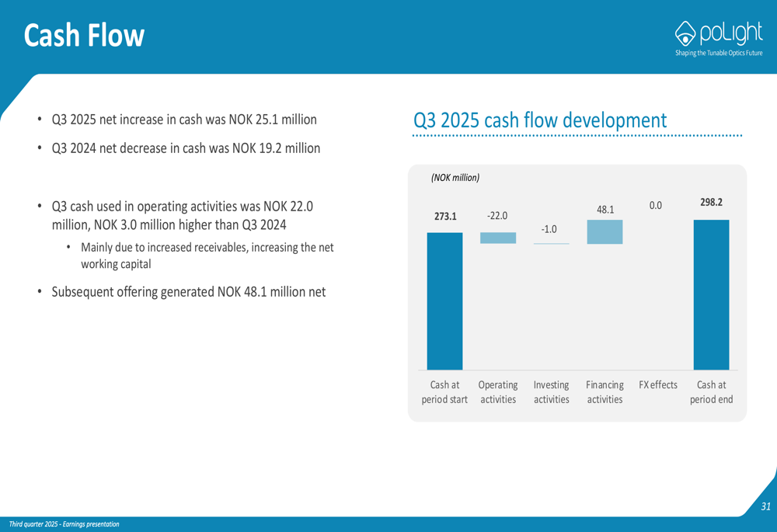Screen dimensions: 777x532
Task: Click the (NOK million) unit label
Action: pyautogui.click(x=455, y=177)
